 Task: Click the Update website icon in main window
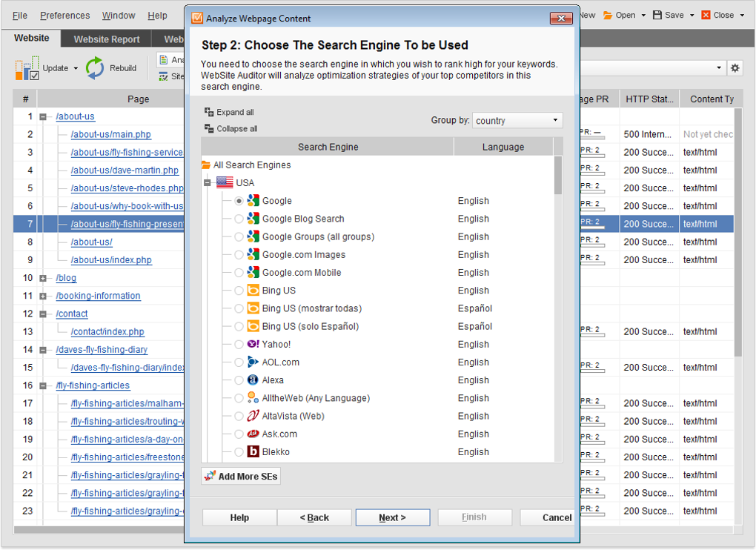[27, 68]
